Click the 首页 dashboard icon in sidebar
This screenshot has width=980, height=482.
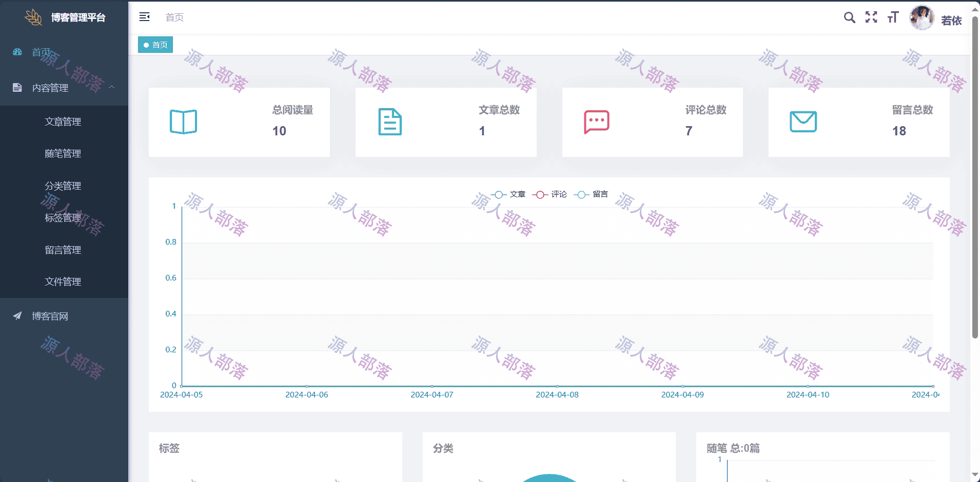[17, 52]
